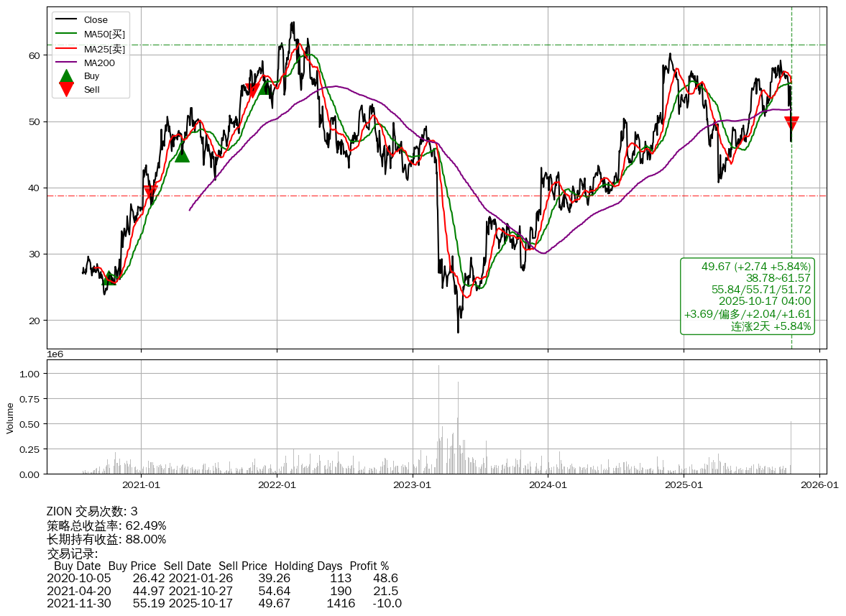Select the trade record row with 2021-04-20
This screenshot has height=616, width=846.
pos(223,591)
